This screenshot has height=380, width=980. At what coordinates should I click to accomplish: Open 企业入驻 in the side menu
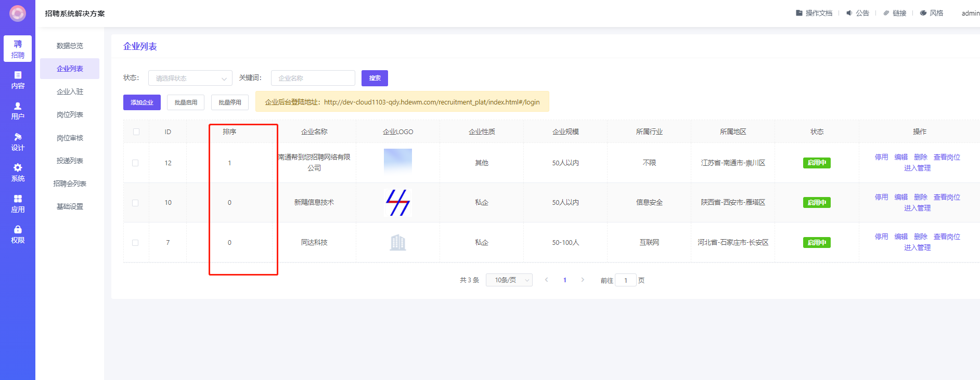[70, 92]
